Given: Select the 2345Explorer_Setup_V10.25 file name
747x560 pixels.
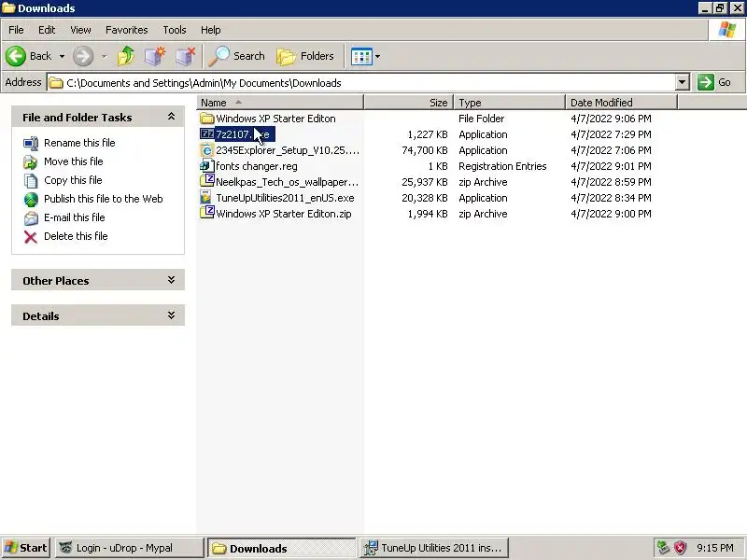Looking at the screenshot, I should 288,150.
